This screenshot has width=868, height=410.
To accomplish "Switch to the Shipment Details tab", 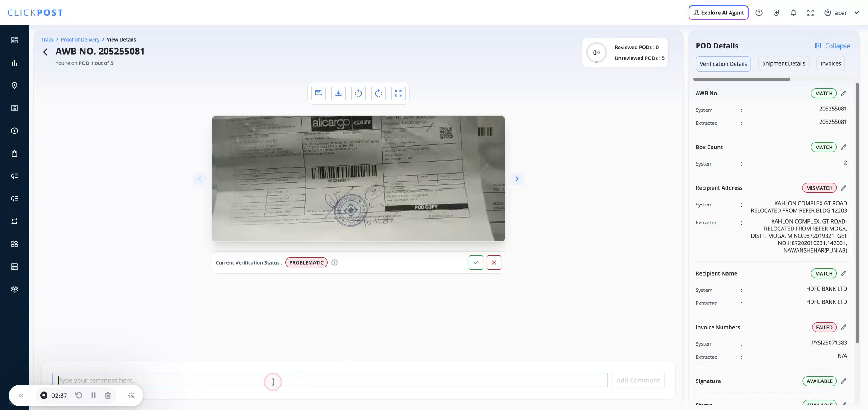I will pos(783,63).
